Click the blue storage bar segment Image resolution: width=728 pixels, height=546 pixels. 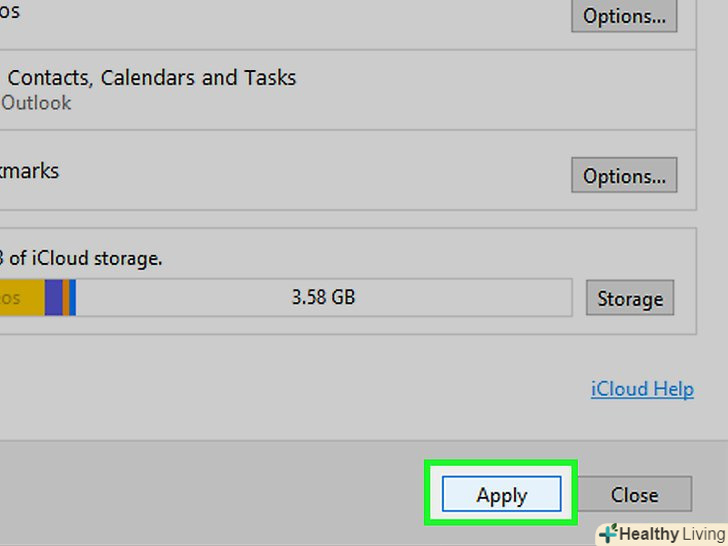(x=73, y=298)
